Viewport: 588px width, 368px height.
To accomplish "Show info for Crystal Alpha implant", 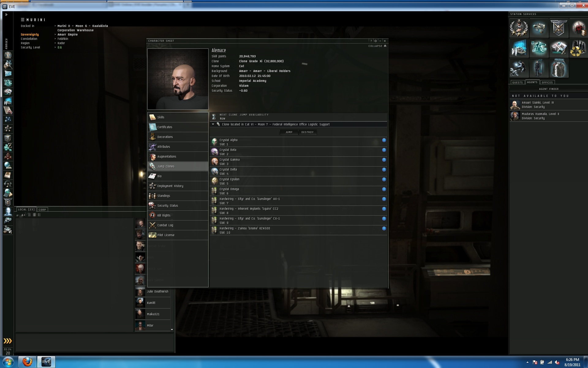I will (x=384, y=140).
